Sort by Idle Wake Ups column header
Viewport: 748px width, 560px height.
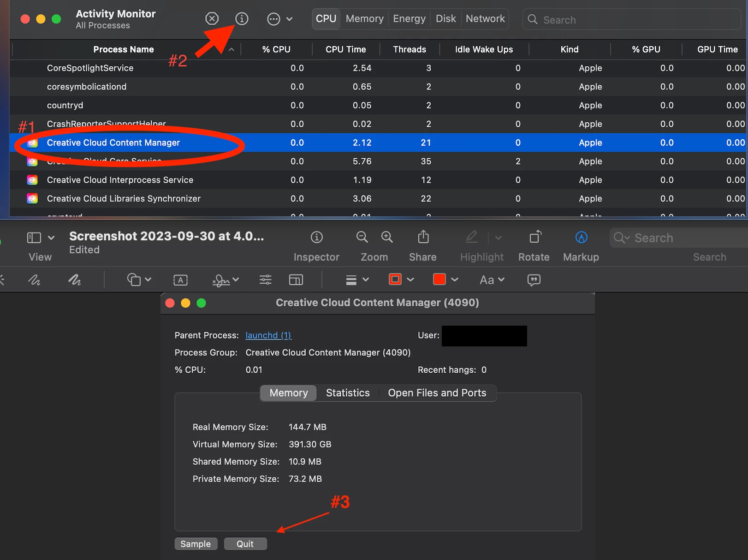tap(484, 49)
